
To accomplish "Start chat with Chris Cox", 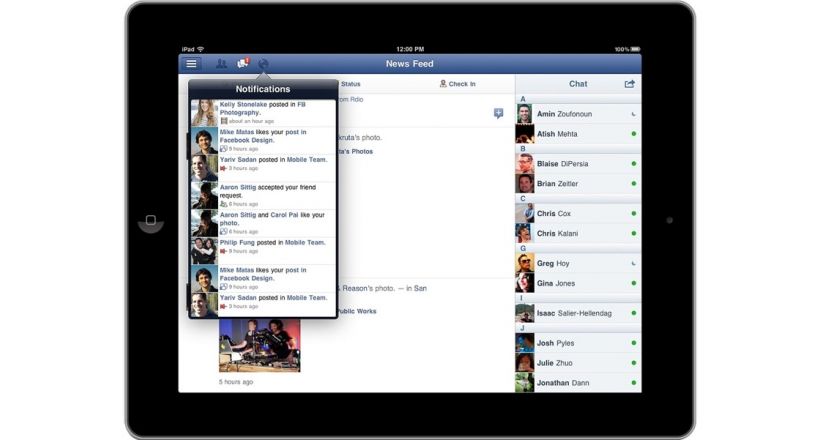I will [x=578, y=213].
